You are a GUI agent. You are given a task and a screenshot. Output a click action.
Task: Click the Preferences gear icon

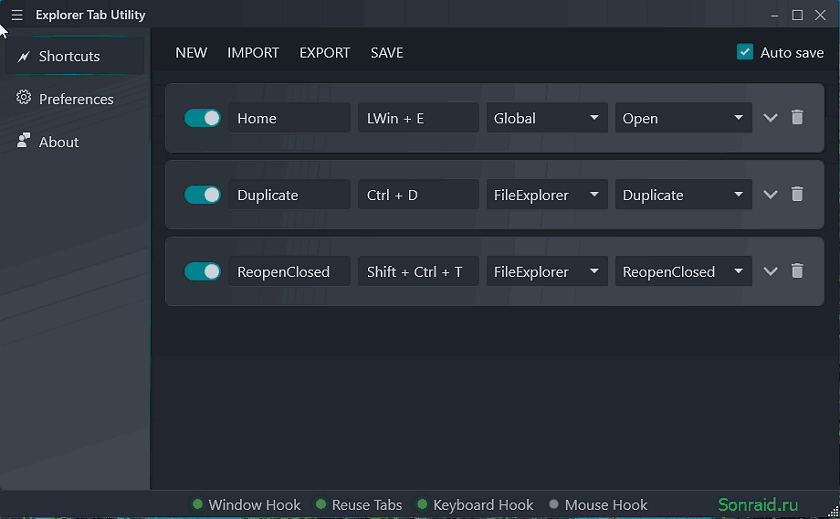click(23, 97)
